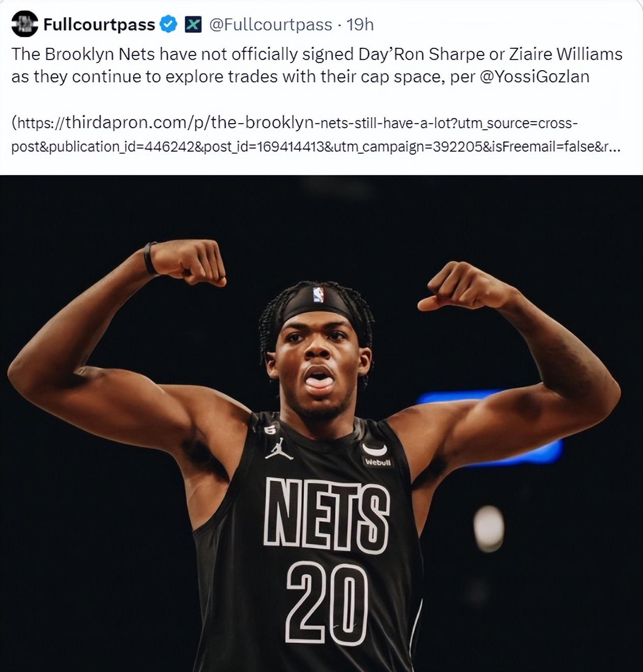Open the thirdapron.com article link
Image resolution: width=643 pixels, height=672 pixels.
pos(315,134)
